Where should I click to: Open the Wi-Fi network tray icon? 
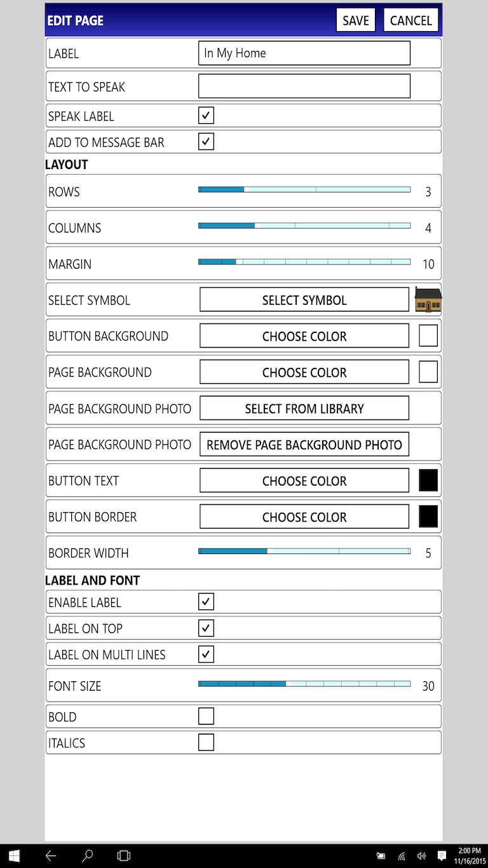402,855
